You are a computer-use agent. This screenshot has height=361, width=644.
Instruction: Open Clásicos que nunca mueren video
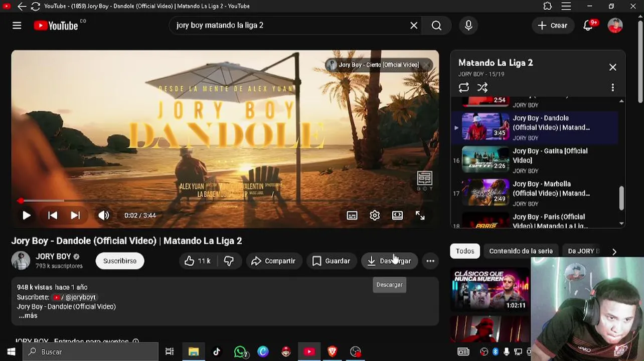[x=490, y=290]
